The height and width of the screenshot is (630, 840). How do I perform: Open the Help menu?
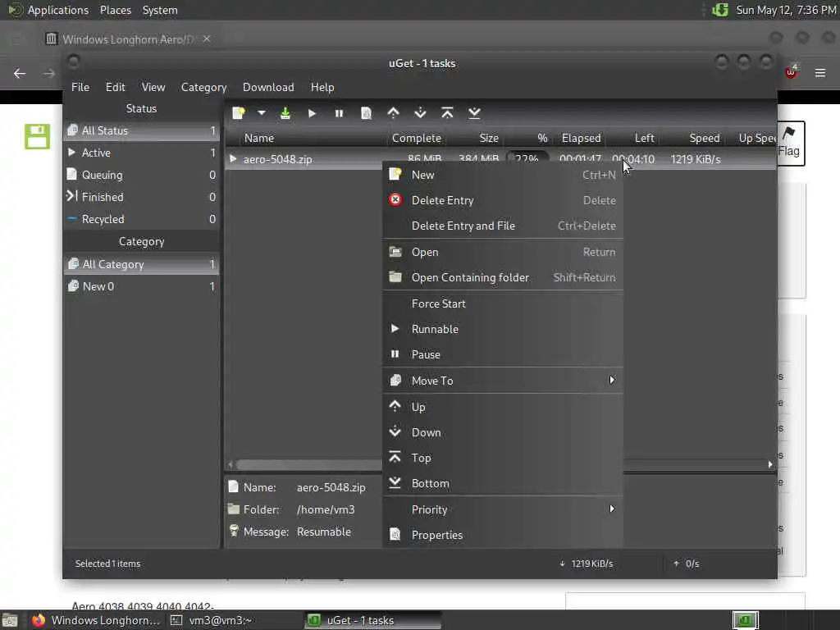[322, 87]
